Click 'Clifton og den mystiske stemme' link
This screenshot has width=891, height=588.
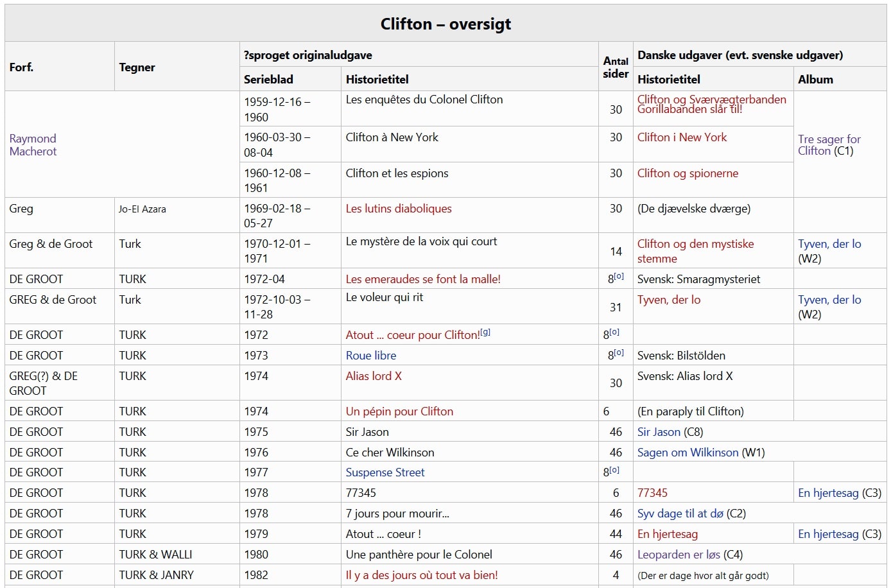pos(695,244)
